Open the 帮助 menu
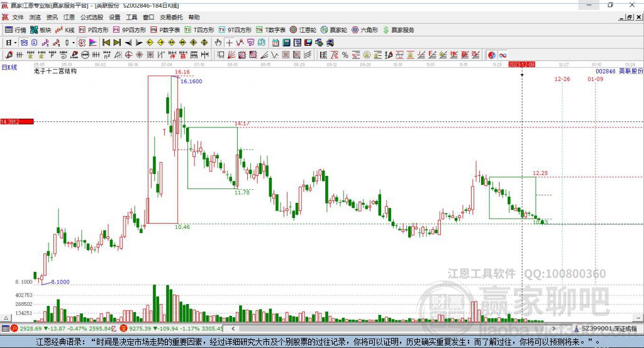The image size is (644, 348). tap(194, 17)
